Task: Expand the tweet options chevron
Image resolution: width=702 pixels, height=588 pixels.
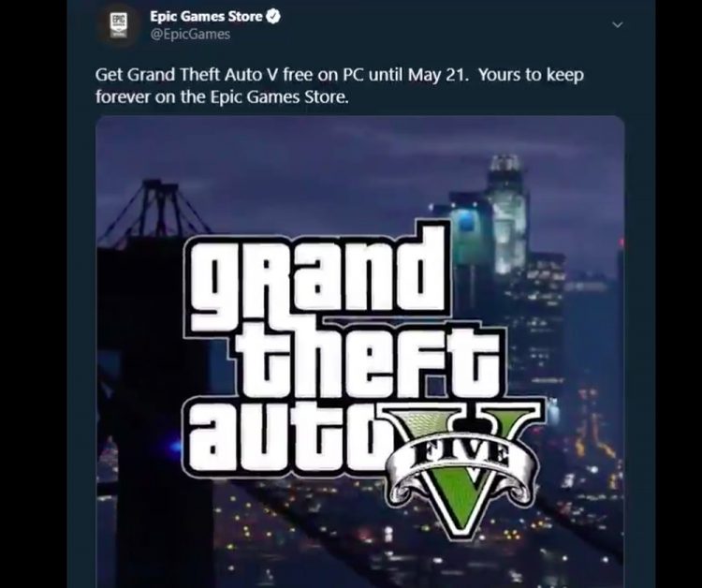Action: click(618, 24)
